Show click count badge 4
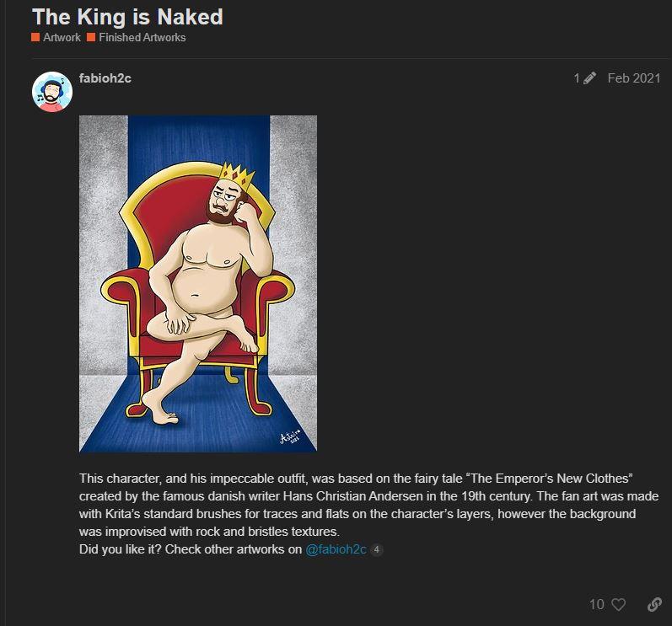The width and height of the screenshot is (672, 626). coord(376,549)
